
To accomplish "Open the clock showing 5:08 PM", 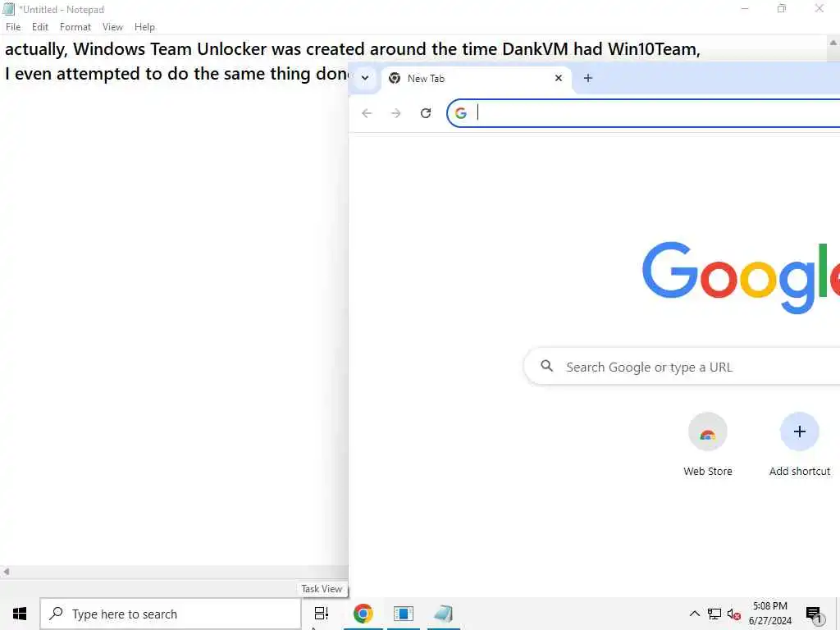I will click(769, 614).
